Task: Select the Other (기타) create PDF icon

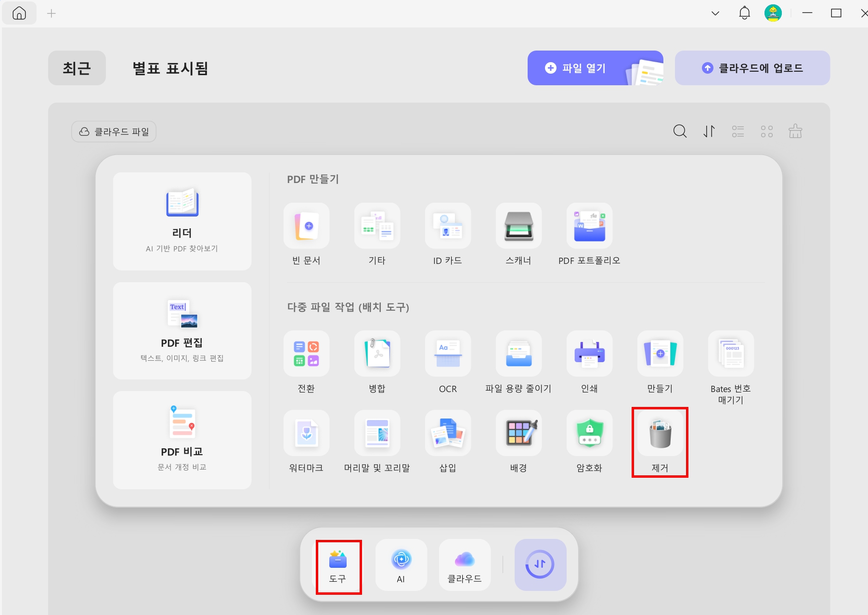Action: [377, 226]
